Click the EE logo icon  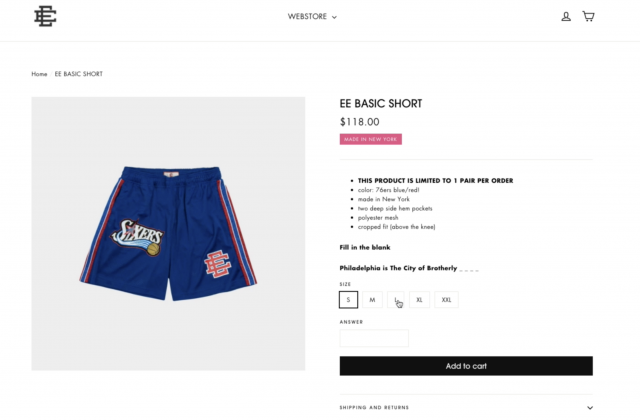(45, 16)
